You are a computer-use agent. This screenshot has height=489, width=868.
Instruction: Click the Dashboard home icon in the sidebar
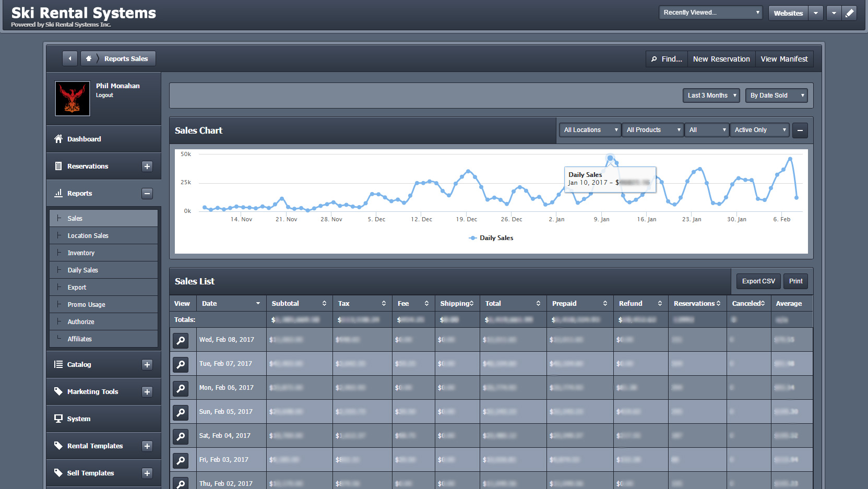pos(58,139)
